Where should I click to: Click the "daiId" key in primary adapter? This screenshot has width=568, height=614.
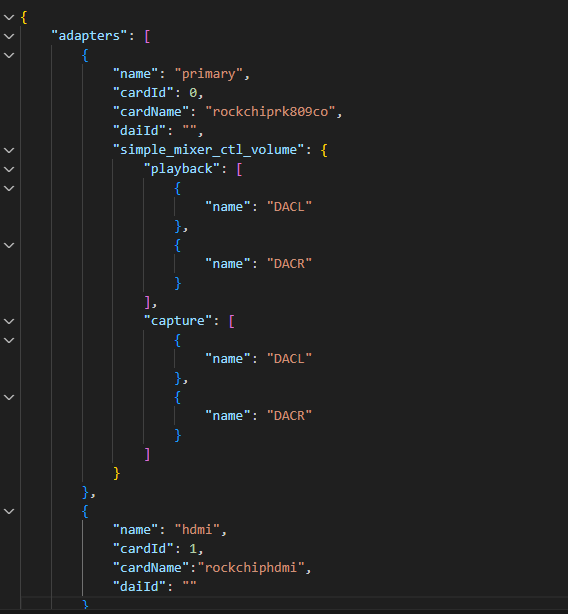coord(139,130)
